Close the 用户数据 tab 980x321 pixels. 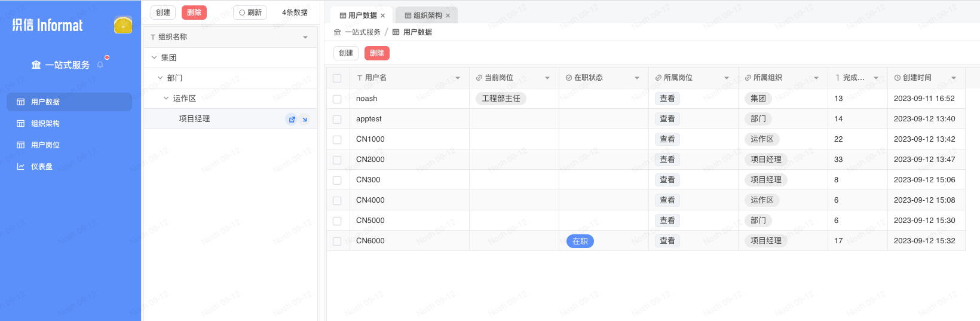(x=382, y=16)
